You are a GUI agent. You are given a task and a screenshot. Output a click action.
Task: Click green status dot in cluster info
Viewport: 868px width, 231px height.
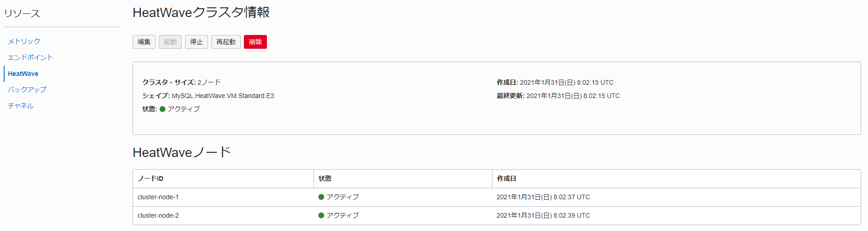162,109
